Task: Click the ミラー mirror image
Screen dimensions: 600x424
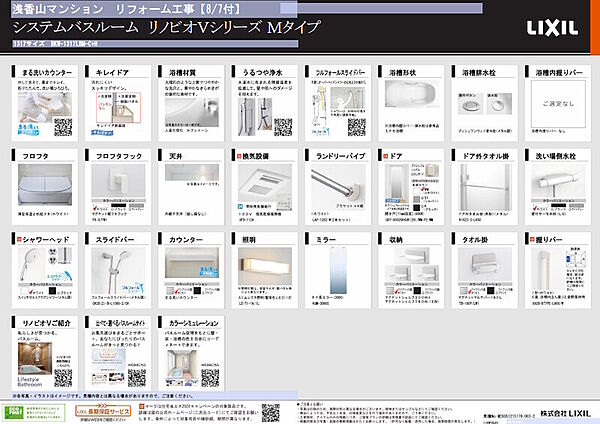Action: coord(338,270)
